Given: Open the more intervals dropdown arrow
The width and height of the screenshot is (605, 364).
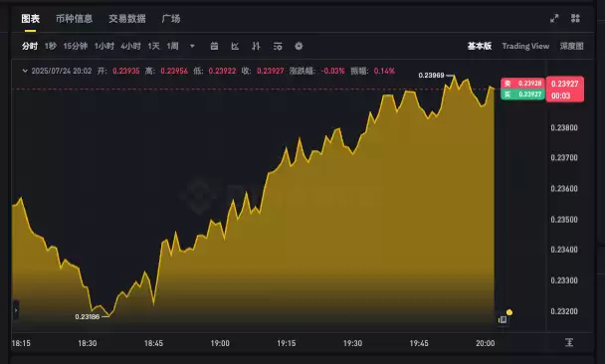Looking at the screenshot, I should tap(192, 47).
